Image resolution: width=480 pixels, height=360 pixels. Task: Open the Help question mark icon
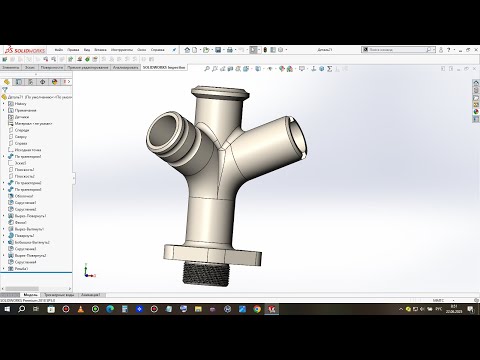[449, 50]
